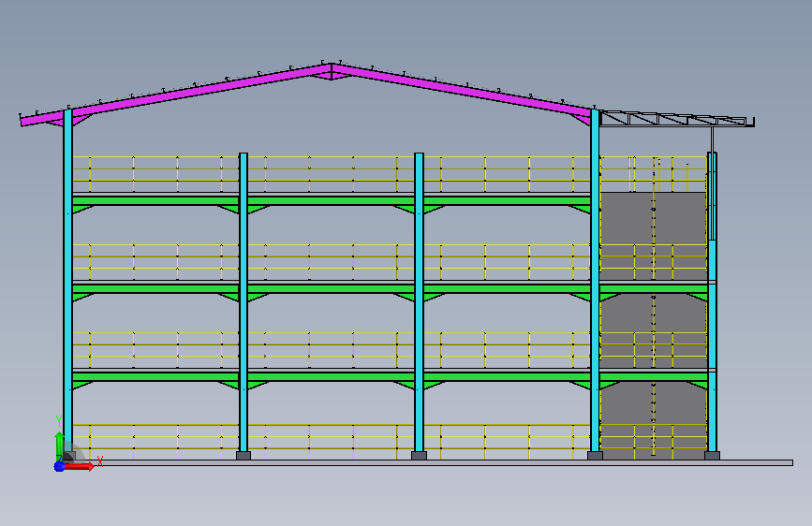Viewport: 812px width, 526px height.
Task: Select the leftmost tall cyan column
Action: (67, 280)
